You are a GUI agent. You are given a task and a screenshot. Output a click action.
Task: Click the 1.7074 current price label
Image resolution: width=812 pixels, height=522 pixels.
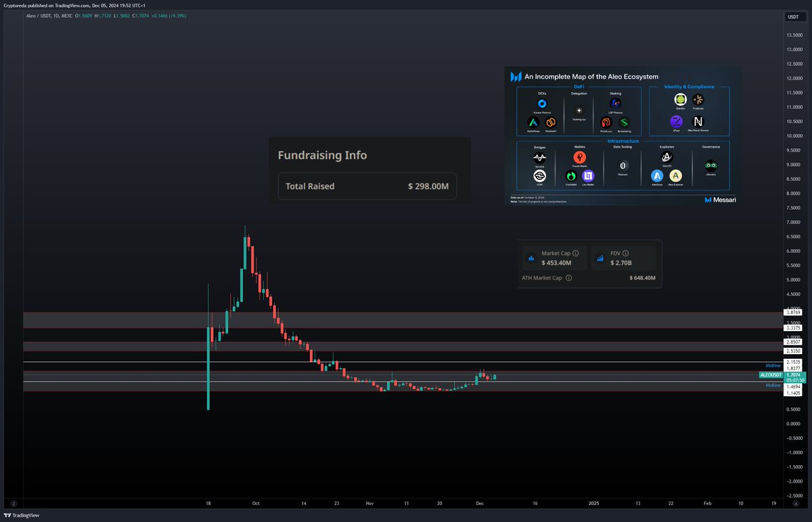pos(793,374)
